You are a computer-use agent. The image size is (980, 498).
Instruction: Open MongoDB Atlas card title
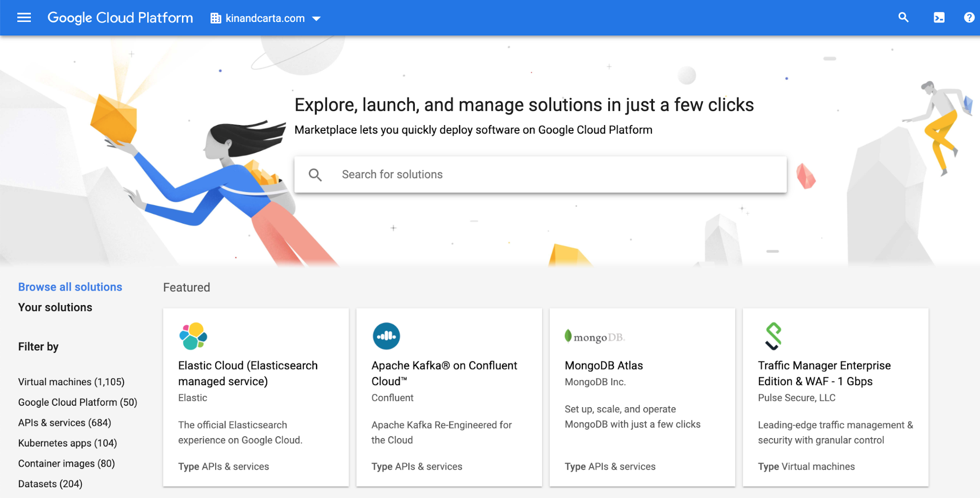[603, 366]
